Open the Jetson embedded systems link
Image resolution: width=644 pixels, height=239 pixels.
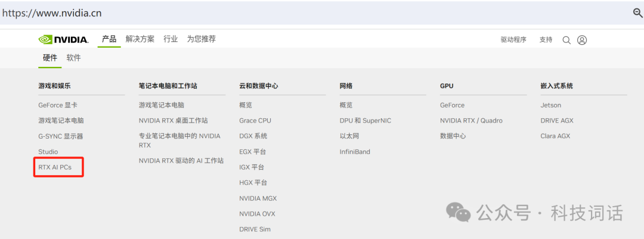551,105
